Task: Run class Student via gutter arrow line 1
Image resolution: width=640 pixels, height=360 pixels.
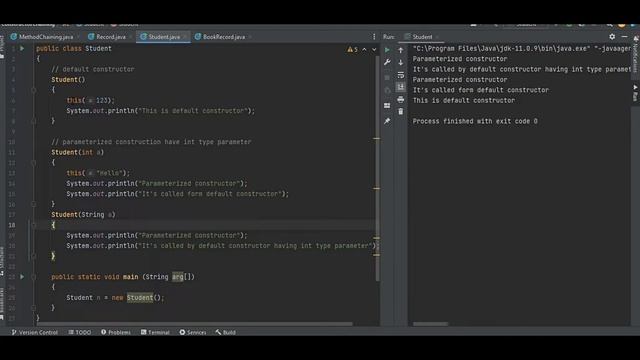Action: pyautogui.click(x=22, y=49)
